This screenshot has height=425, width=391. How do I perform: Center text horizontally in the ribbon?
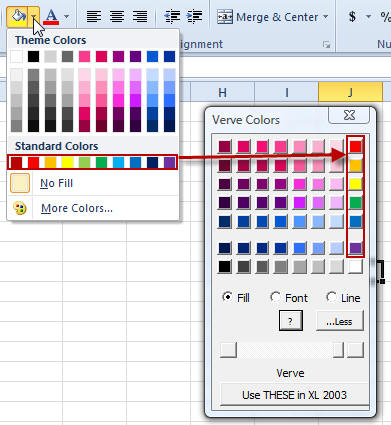click(x=117, y=17)
